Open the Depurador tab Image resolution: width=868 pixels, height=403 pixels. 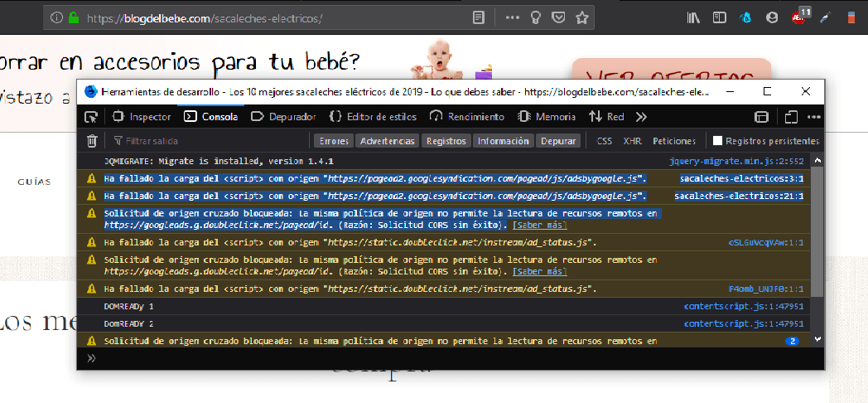click(283, 117)
